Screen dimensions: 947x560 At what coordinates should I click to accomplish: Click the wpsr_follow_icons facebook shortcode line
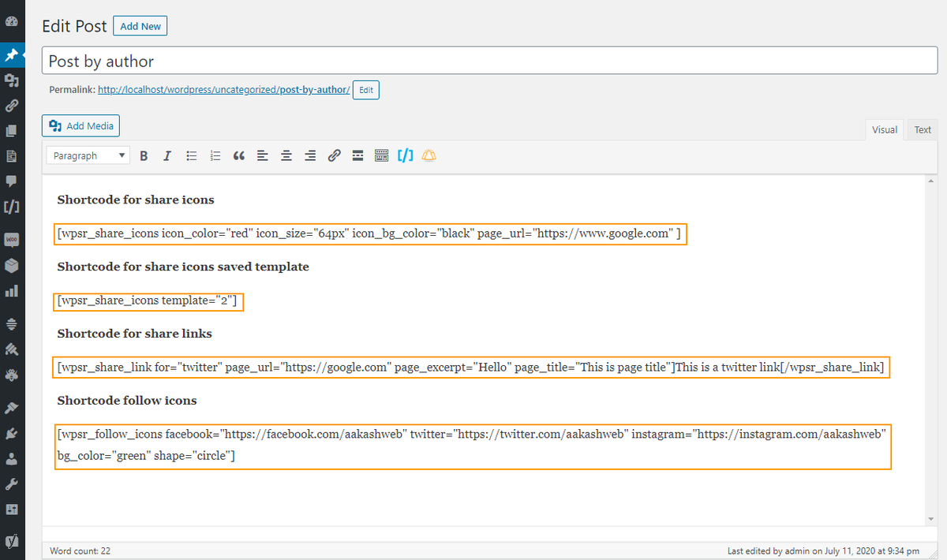tap(472, 434)
